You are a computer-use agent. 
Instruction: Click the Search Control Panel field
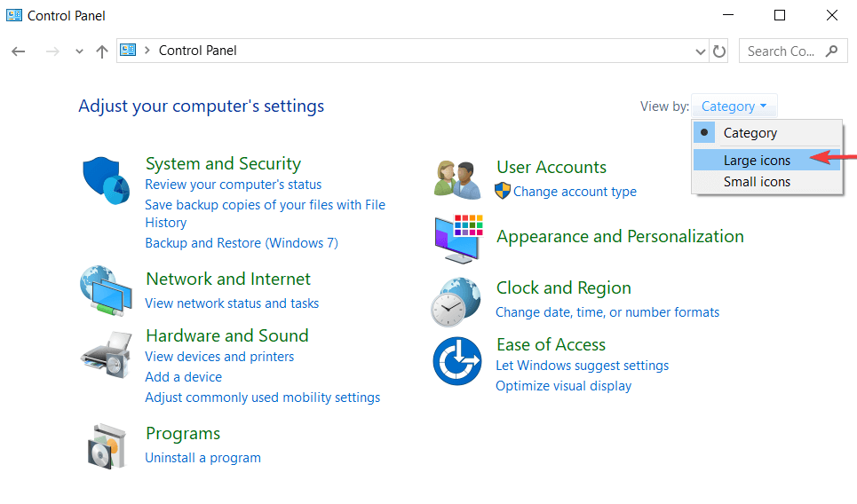point(793,51)
